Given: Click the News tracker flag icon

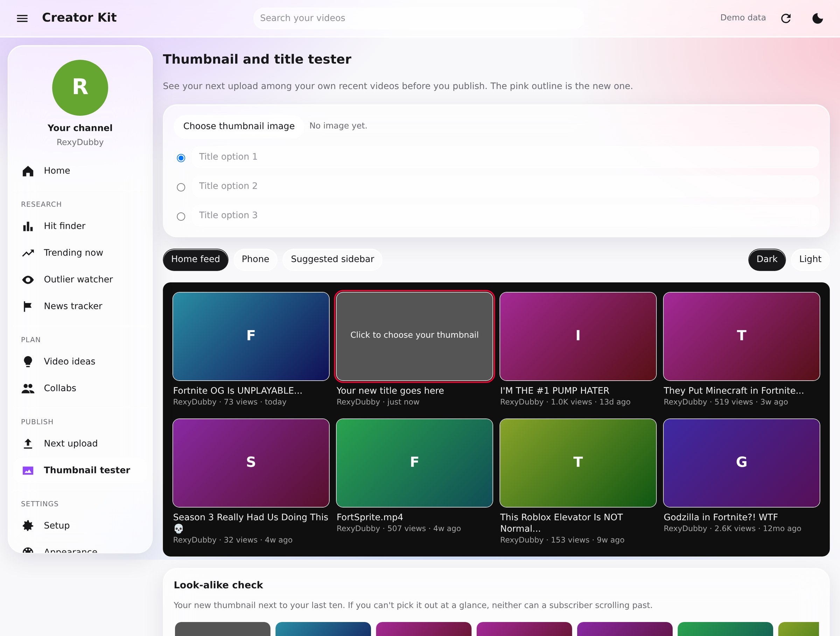Looking at the screenshot, I should pyautogui.click(x=28, y=306).
